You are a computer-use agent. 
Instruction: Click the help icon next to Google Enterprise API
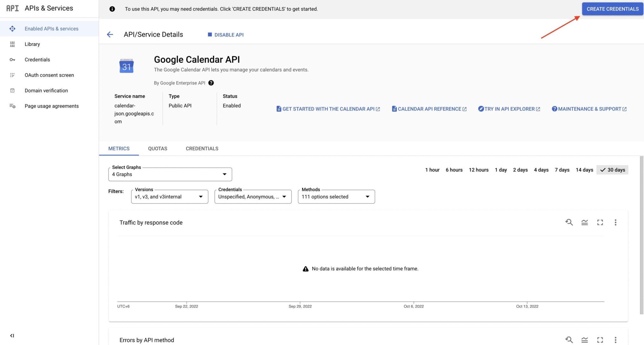click(211, 83)
